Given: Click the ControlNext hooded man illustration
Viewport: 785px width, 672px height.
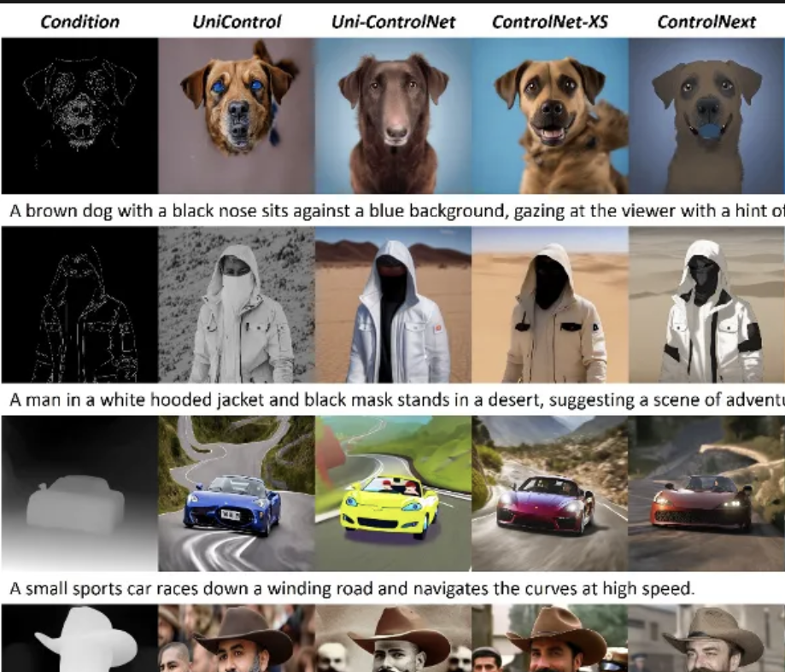Looking at the screenshot, I should (706, 305).
